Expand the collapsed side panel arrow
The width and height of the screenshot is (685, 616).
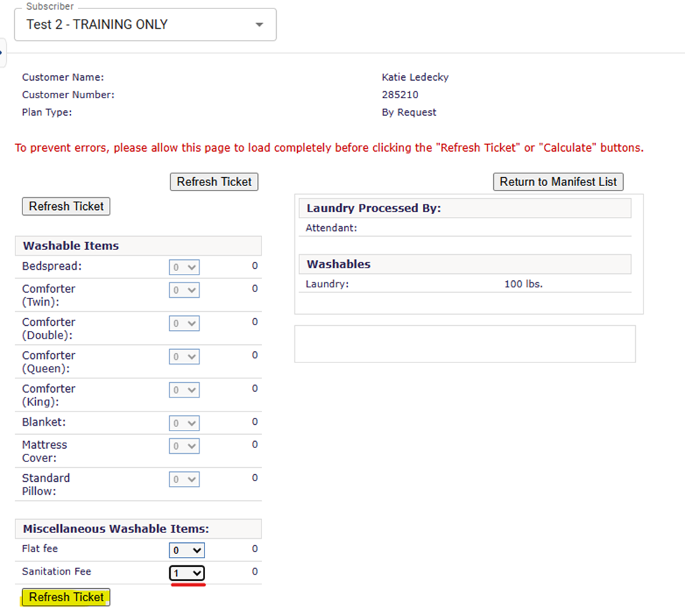click(x=2, y=52)
